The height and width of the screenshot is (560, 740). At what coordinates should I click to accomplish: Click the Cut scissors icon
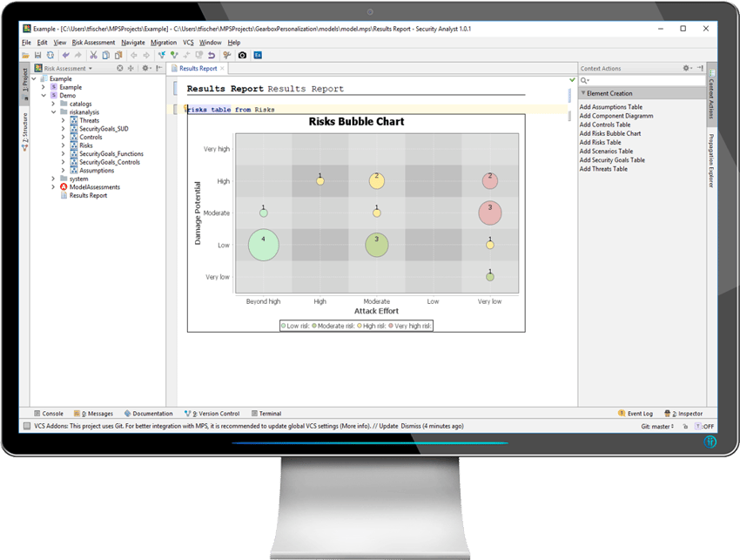(x=93, y=55)
